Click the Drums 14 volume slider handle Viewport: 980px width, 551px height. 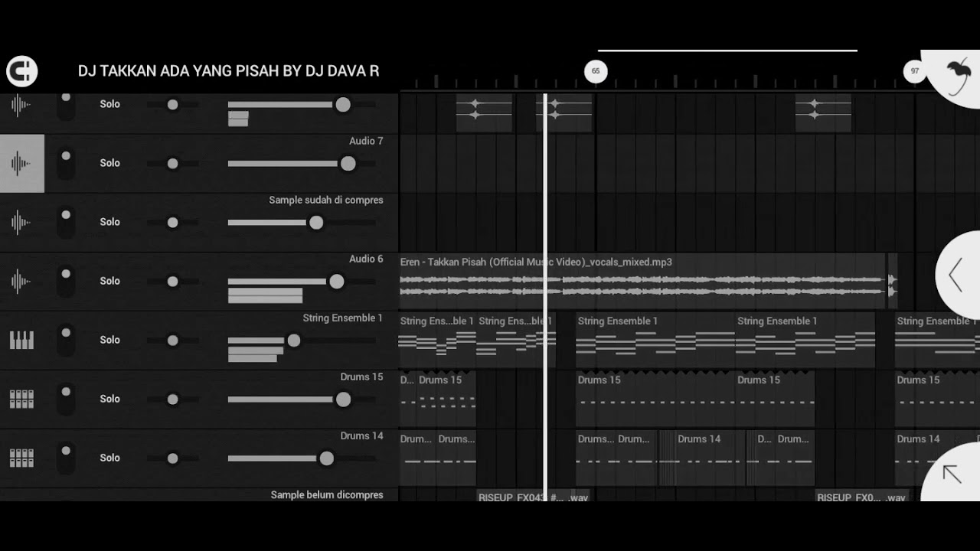click(327, 458)
